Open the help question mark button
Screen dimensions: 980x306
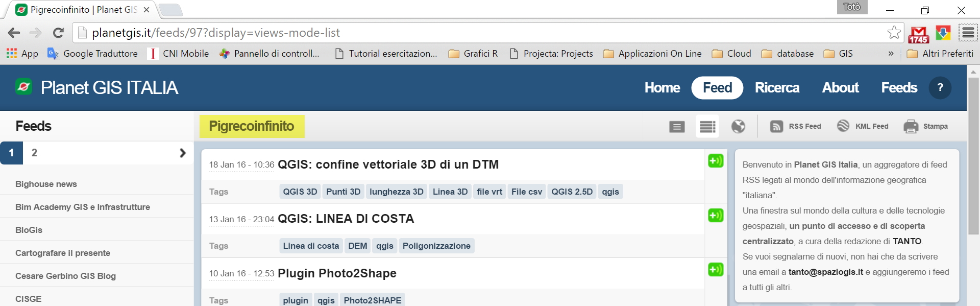[940, 88]
